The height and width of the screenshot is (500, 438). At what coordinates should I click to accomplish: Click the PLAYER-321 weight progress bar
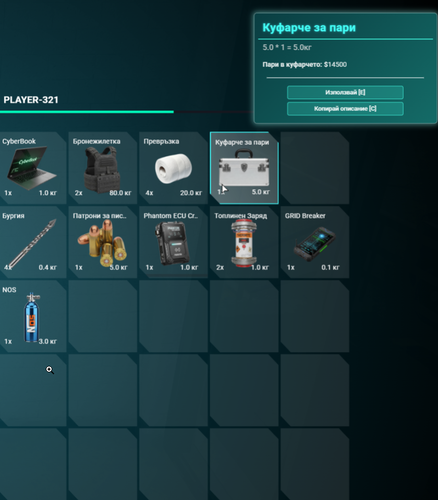[127, 112]
